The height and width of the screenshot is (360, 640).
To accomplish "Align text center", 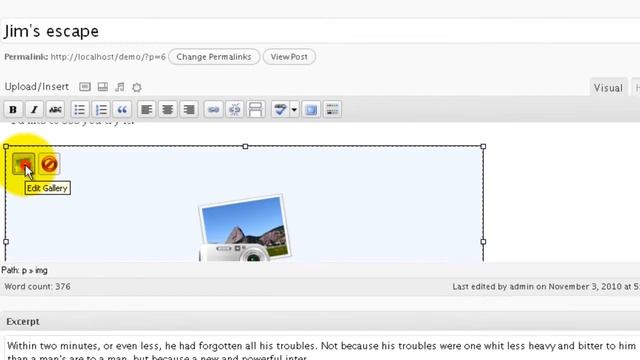I will (167, 109).
